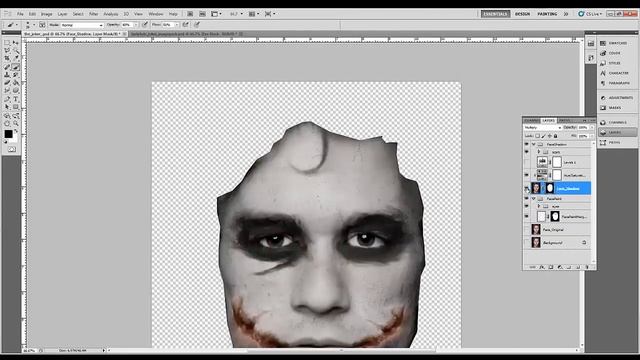Switch to the second document tab
This screenshot has height=360, width=640.
tap(185, 34)
